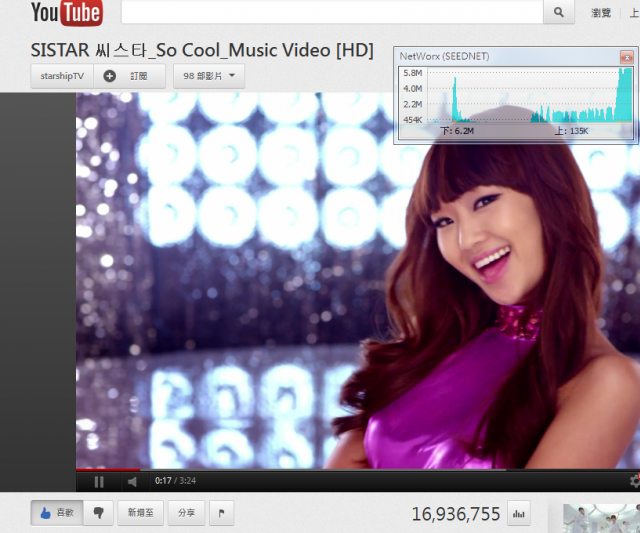640x533 pixels.
Task: Subscribe with the 訂閱 button
Action: (x=130, y=76)
